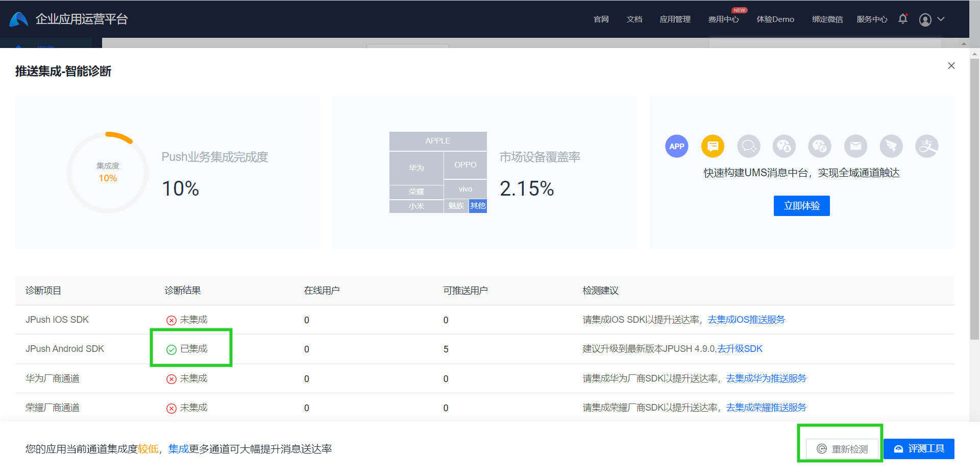Click the 华为 block in coverage treemap
This screenshot has height=476, width=980.
(x=416, y=168)
